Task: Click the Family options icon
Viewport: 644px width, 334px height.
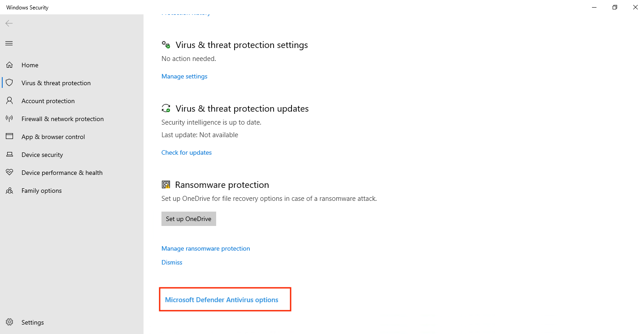Action: click(9, 190)
